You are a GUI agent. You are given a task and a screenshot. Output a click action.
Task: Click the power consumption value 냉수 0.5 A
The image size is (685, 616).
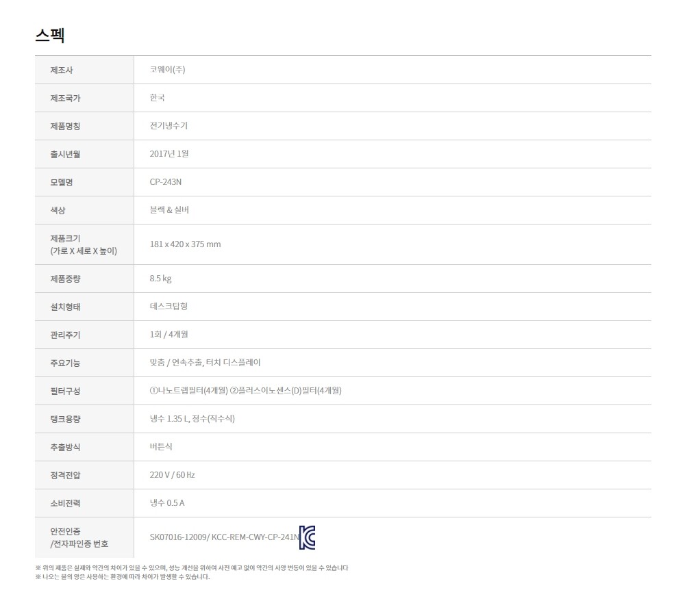(x=167, y=503)
